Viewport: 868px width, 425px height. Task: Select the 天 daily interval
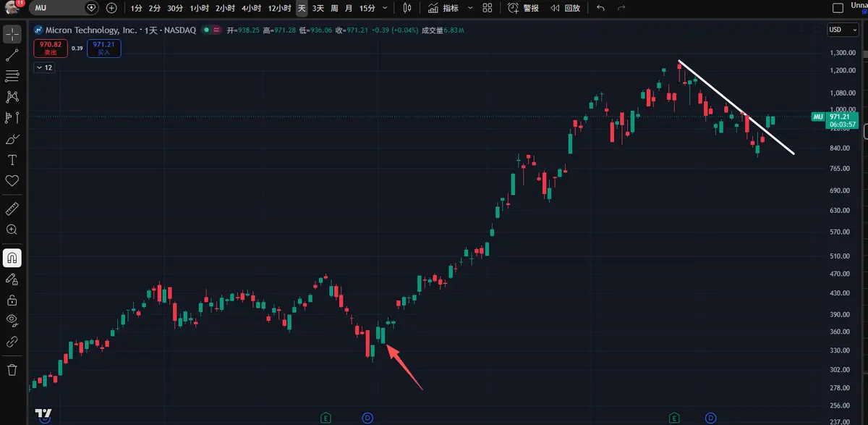302,8
